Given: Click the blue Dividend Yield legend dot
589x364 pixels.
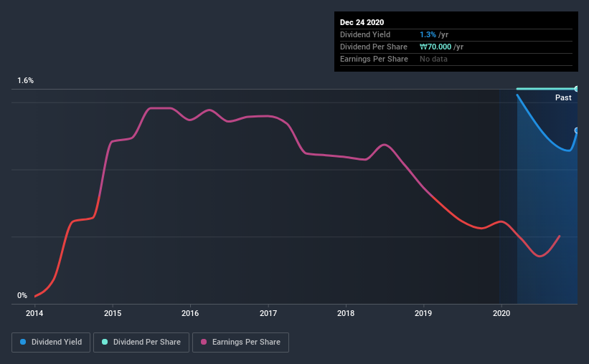Looking at the screenshot, I should pyautogui.click(x=23, y=342).
